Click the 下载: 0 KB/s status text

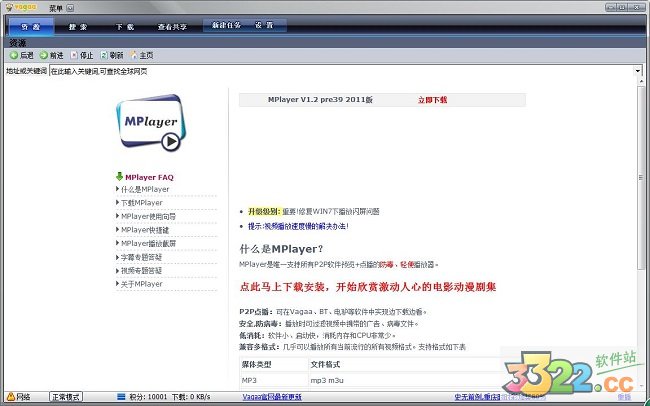pos(191,397)
